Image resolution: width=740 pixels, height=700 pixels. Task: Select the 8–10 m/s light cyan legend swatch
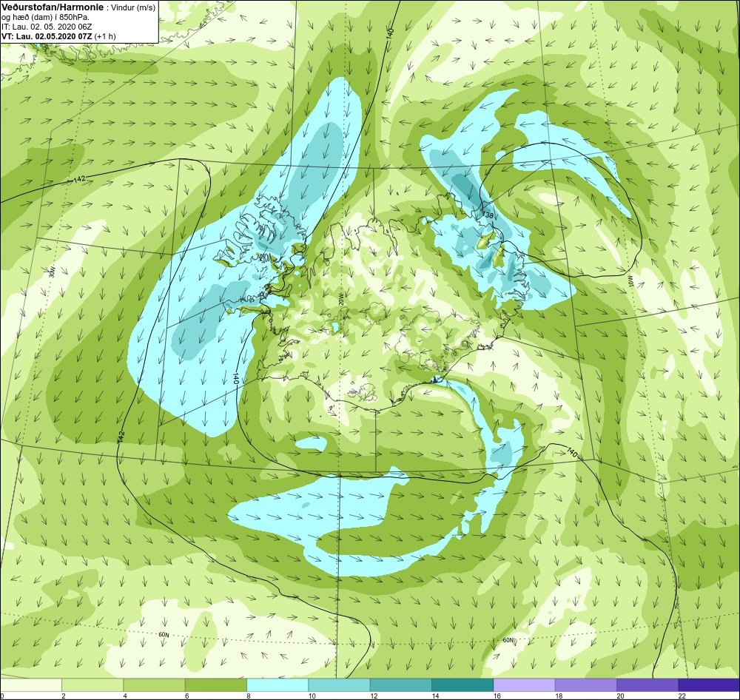277,684
